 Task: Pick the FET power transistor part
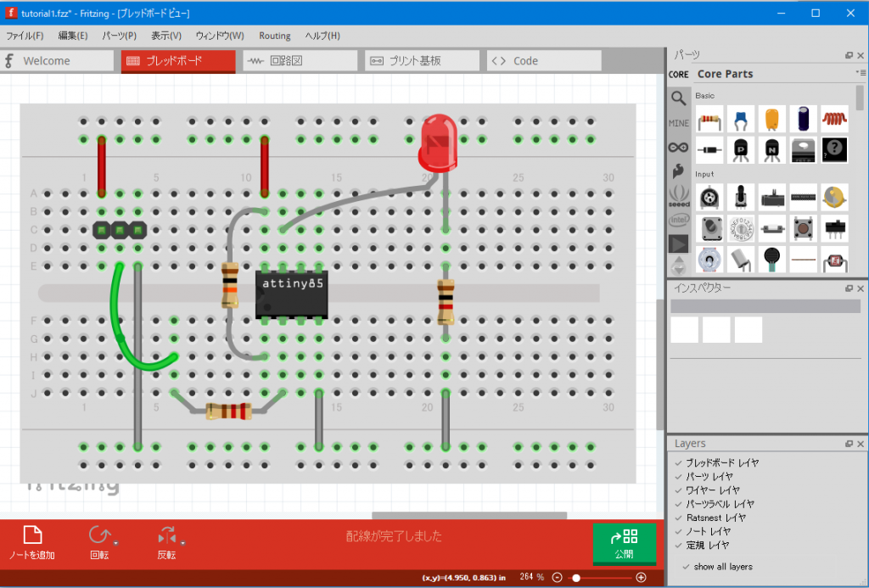[x=804, y=149]
